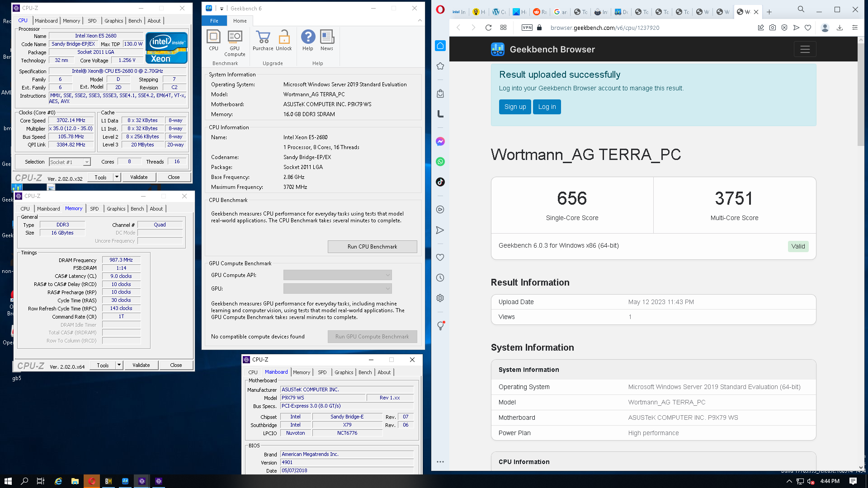Open the Help icon in Geekbench ribbon
This screenshot has width=868, height=488.
click(308, 40)
